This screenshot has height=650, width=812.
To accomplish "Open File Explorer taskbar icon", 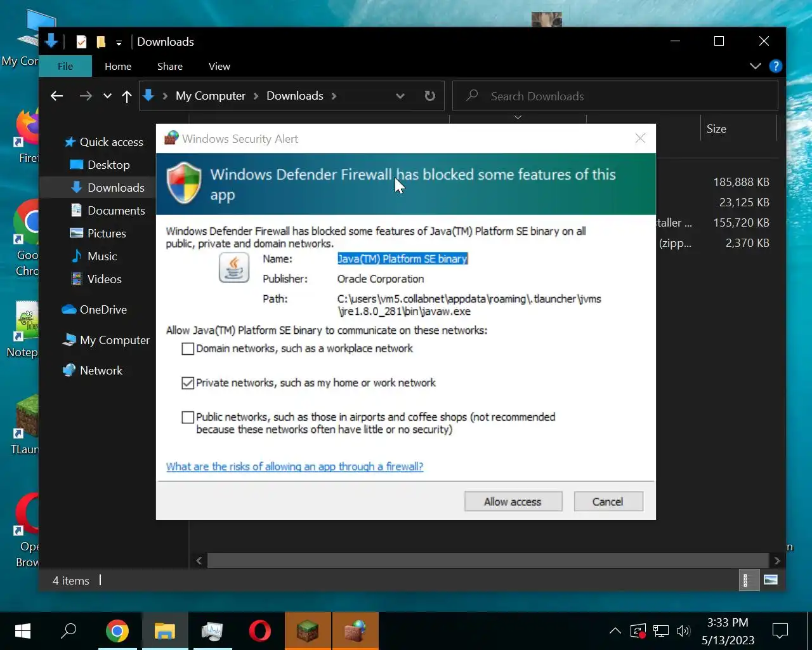I will click(165, 631).
